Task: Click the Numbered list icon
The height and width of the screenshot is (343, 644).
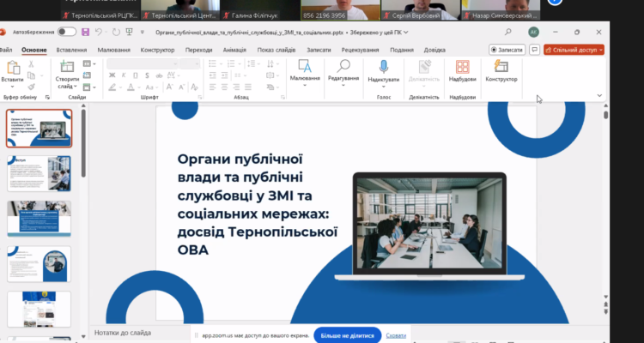Action: (231, 63)
